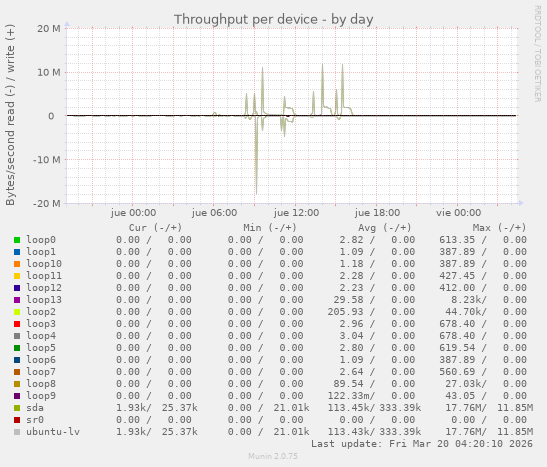Image resolution: width=547 pixels, height=467 pixels.
Task: Click the loop0 max value 613.35
Action: point(457,240)
